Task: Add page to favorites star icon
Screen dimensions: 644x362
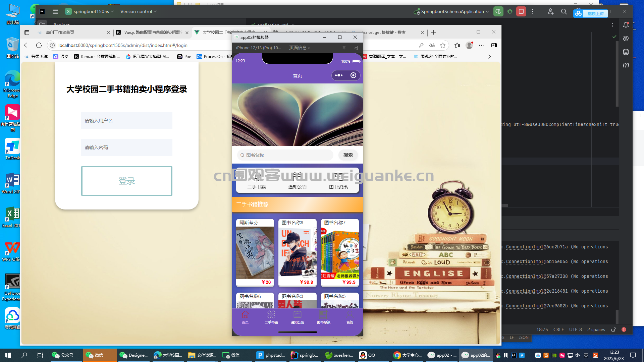Action: point(443,45)
